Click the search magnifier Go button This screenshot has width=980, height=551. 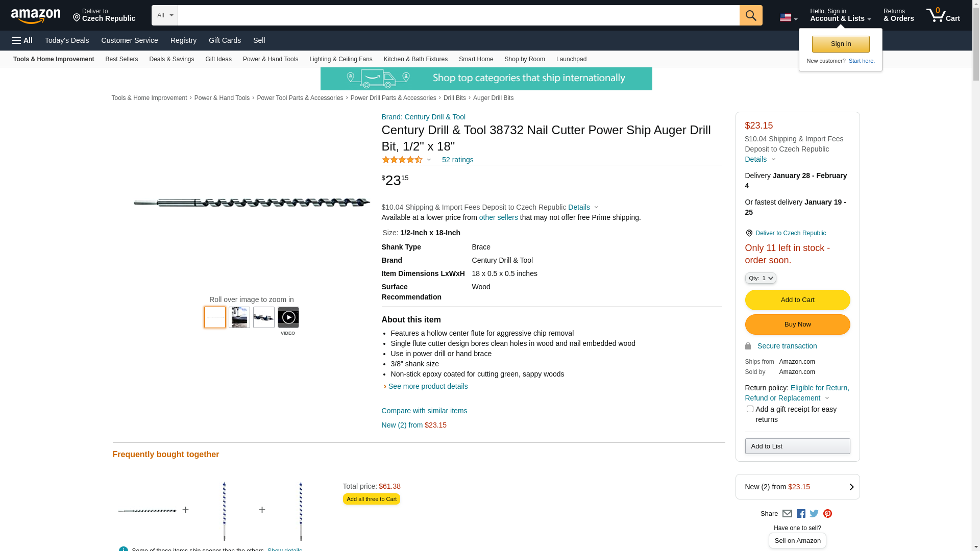click(x=750, y=15)
